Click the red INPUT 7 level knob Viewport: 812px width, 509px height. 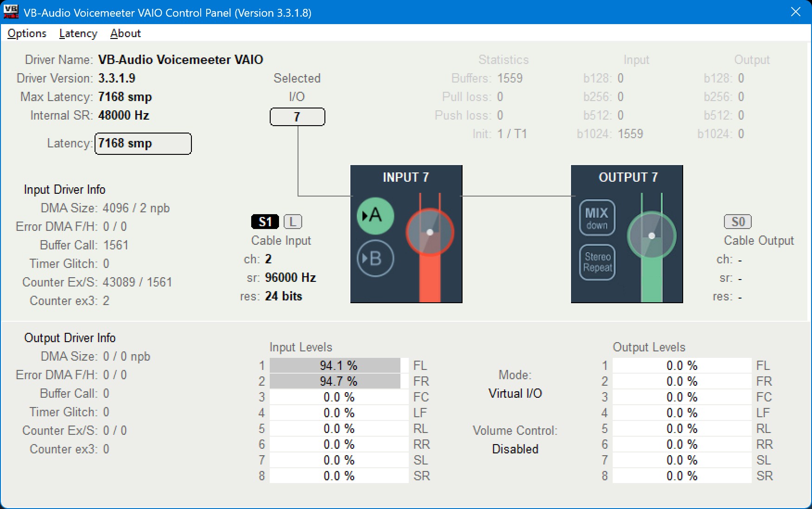coord(430,232)
